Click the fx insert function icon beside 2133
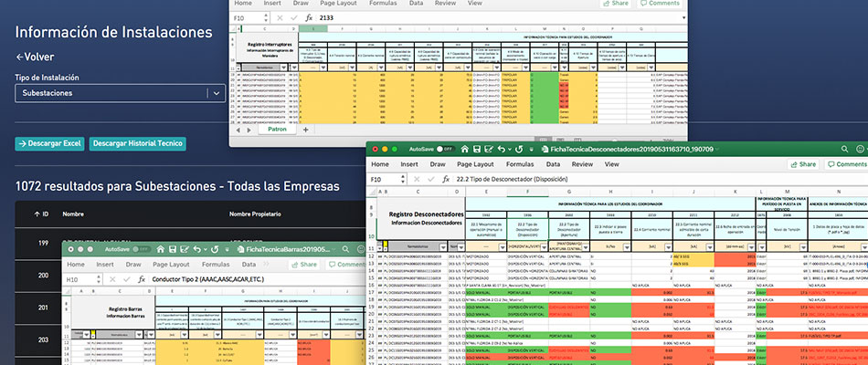 click(310, 17)
